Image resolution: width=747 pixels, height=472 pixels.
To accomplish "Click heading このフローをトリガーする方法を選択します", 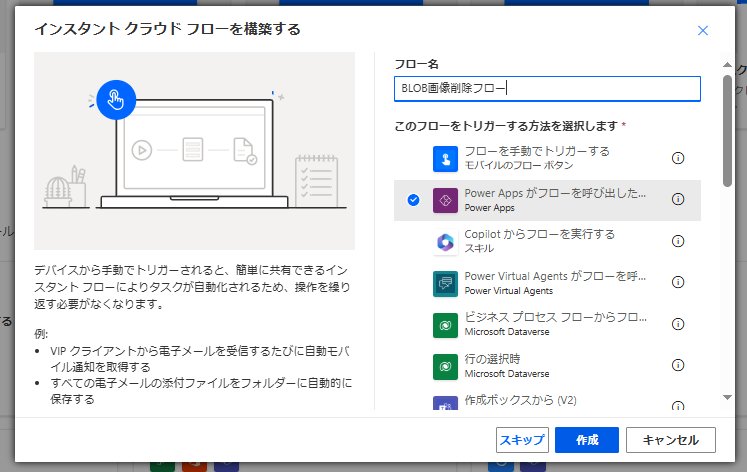I will (x=506, y=126).
